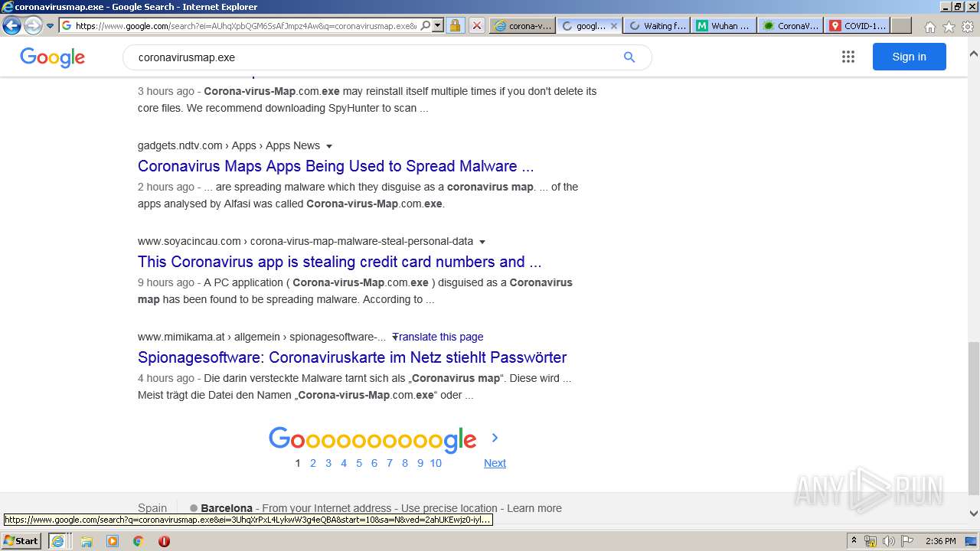This screenshot has height=551, width=980.
Task: Switch to the CoronaV... tab
Action: (x=790, y=25)
